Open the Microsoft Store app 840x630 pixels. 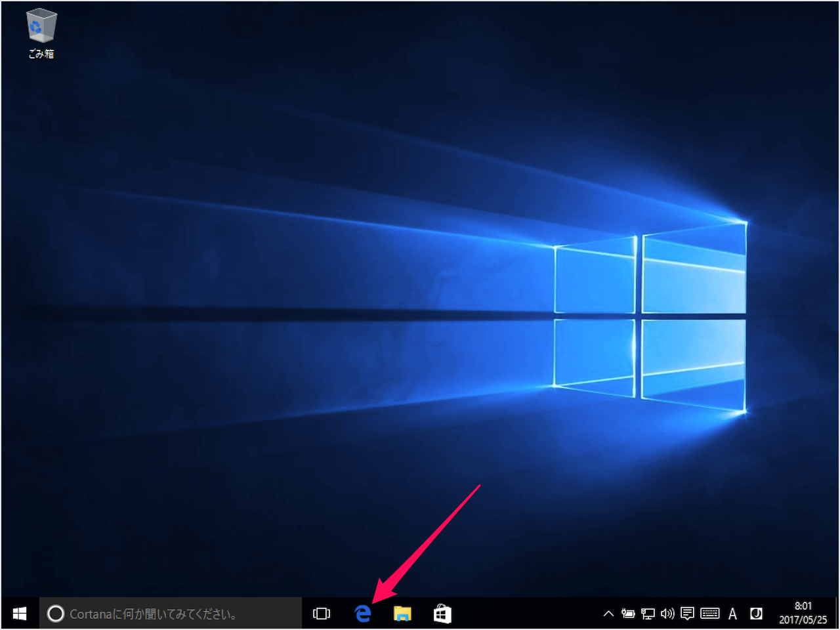point(442,614)
